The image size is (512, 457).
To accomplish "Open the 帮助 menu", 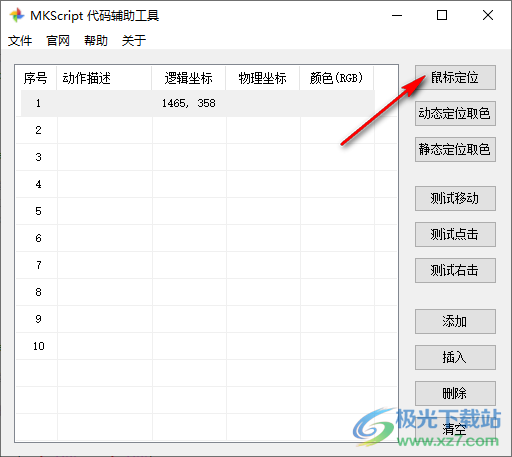I will click(x=96, y=41).
